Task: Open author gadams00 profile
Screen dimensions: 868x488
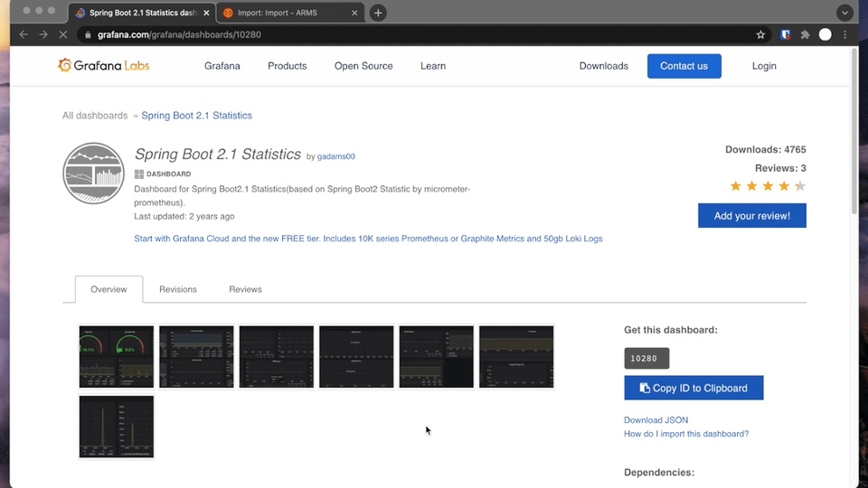Action: click(x=336, y=156)
